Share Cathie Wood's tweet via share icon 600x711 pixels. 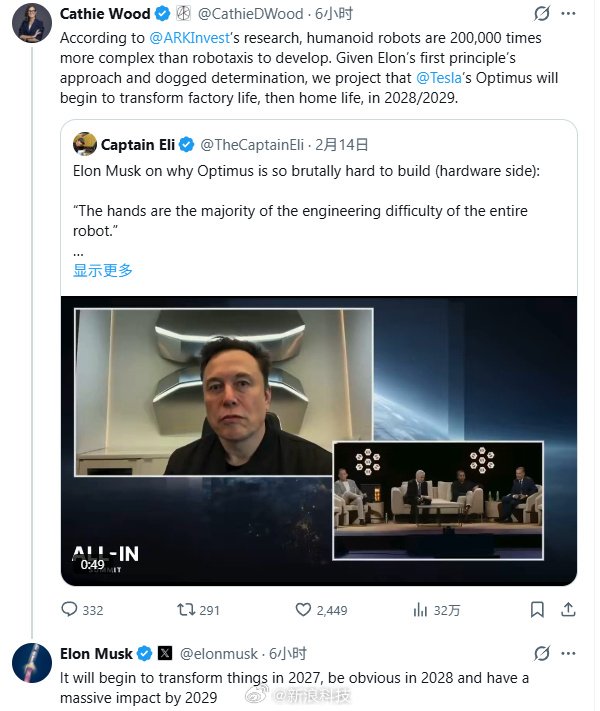(569, 609)
